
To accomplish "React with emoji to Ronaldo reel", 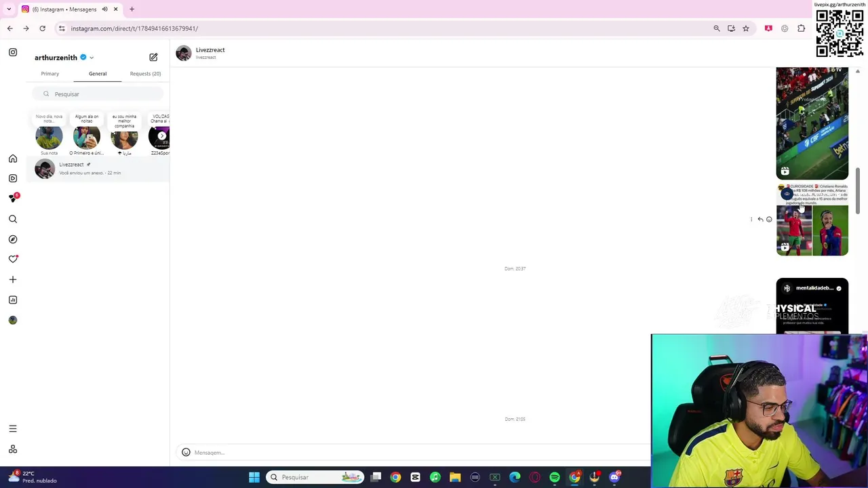I will click(769, 220).
